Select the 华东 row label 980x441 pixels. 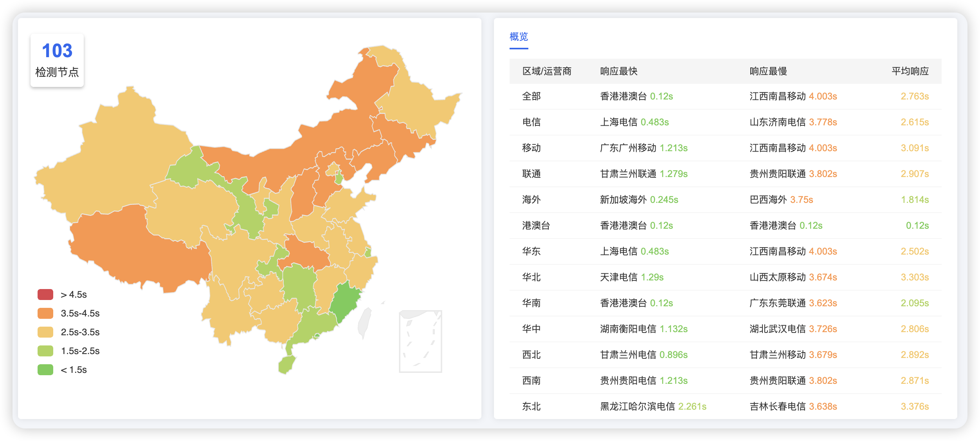(x=531, y=251)
